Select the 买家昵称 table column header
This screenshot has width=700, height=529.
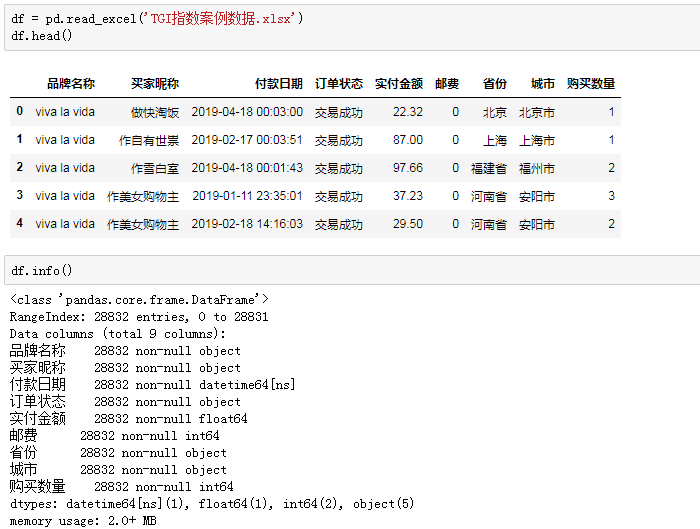coord(154,84)
